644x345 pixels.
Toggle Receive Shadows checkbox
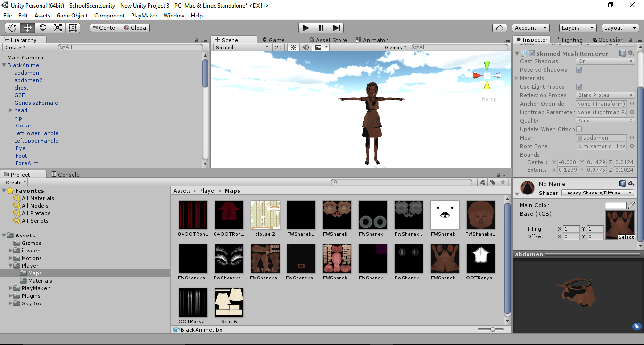pos(579,70)
